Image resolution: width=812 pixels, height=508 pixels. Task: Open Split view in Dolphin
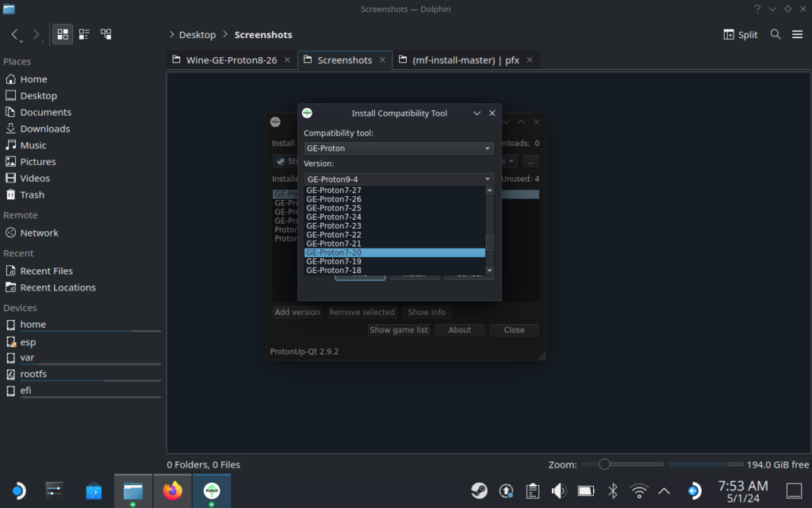pos(740,35)
